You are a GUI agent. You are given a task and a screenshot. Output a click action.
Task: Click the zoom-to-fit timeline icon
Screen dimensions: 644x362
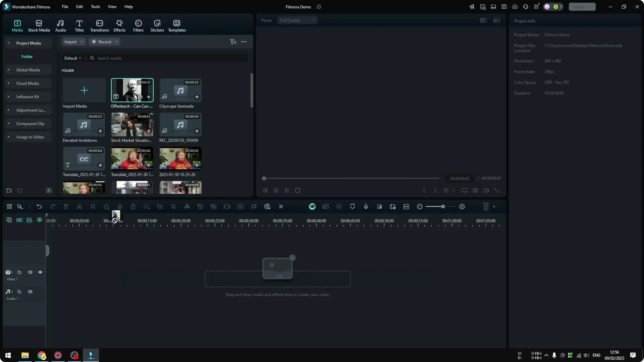406,206
